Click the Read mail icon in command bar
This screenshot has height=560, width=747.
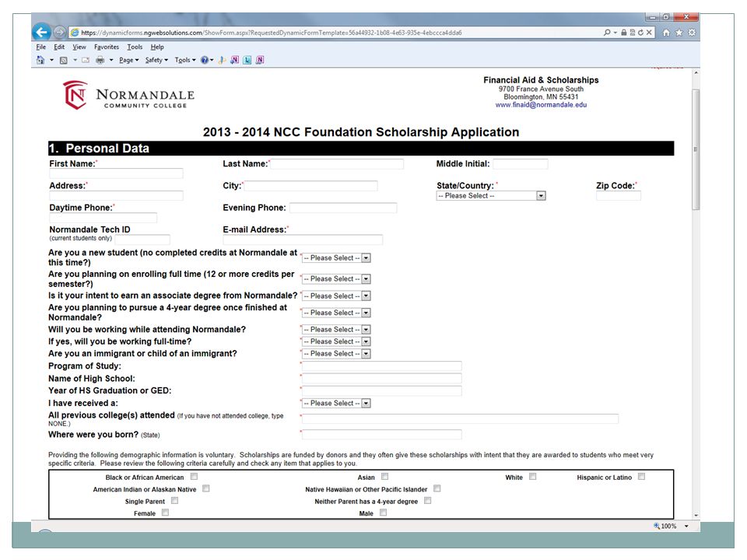point(86,60)
